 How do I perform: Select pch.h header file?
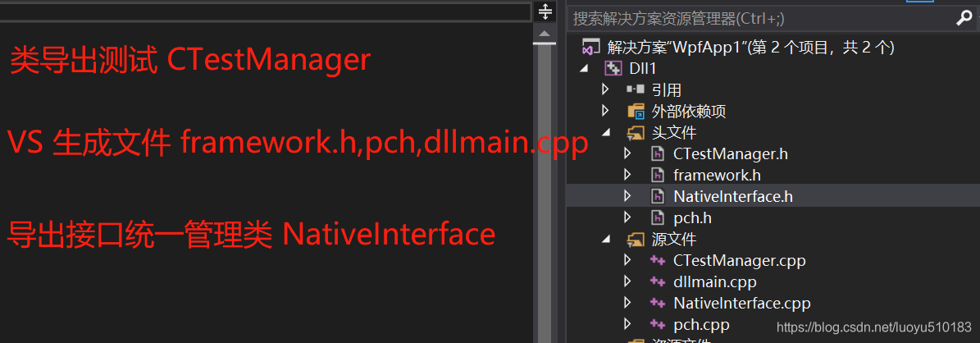pyautogui.click(x=692, y=217)
